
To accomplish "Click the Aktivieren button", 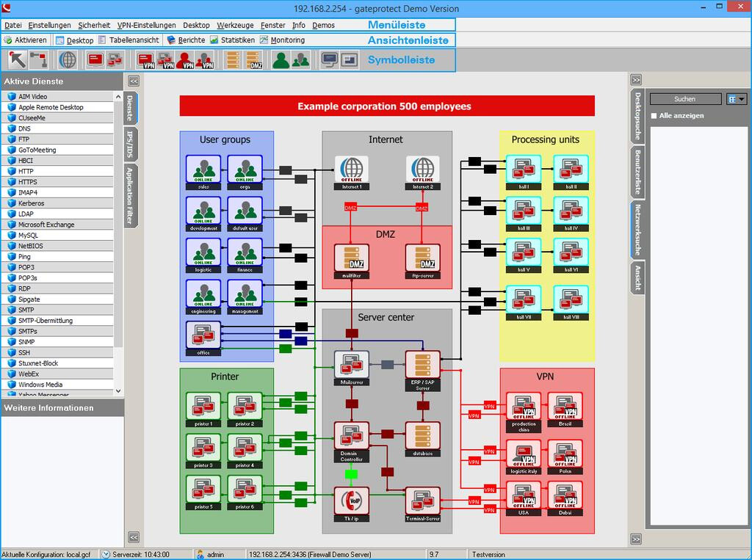I will tap(26, 40).
